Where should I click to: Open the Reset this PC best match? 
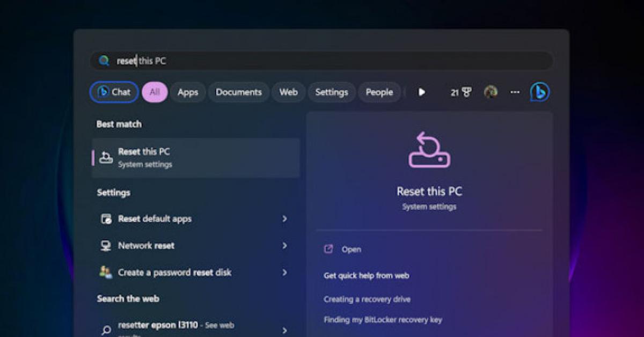tap(196, 158)
